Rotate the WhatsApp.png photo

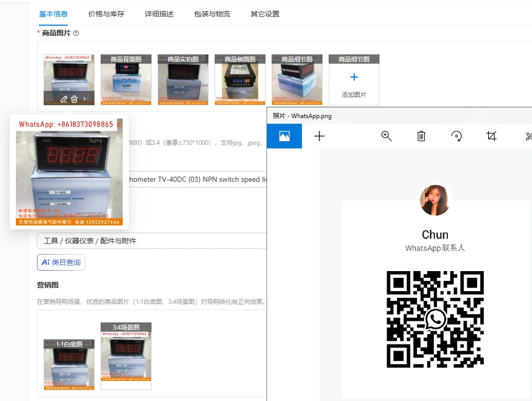[x=456, y=136]
